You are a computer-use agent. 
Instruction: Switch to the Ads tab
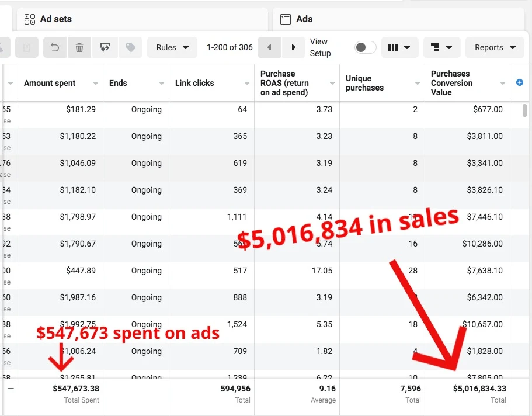point(304,19)
